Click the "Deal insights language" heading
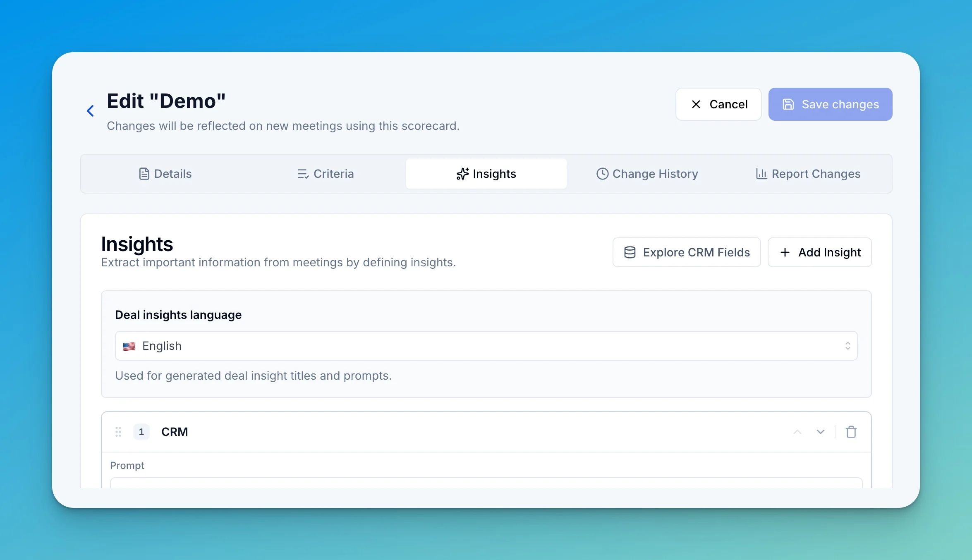The height and width of the screenshot is (560, 972). pos(178,315)
